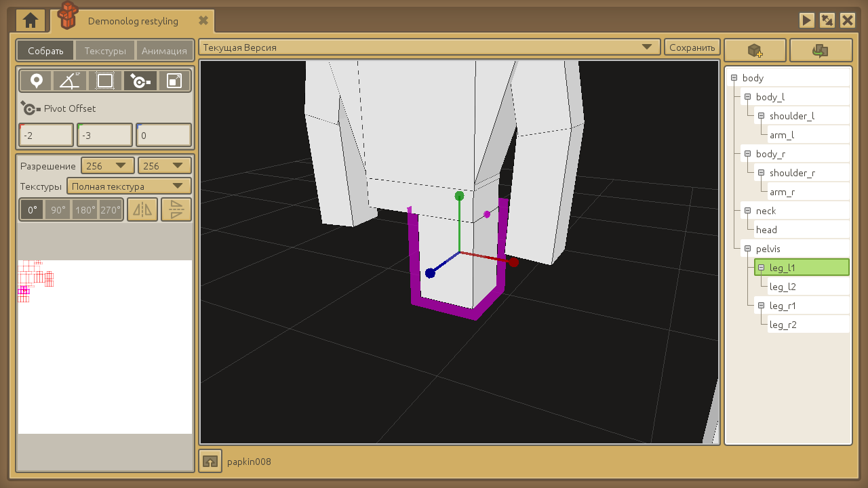Select shoulder_r in the parts tree
Screen dimensions: 868x488
tap(792, 173)
